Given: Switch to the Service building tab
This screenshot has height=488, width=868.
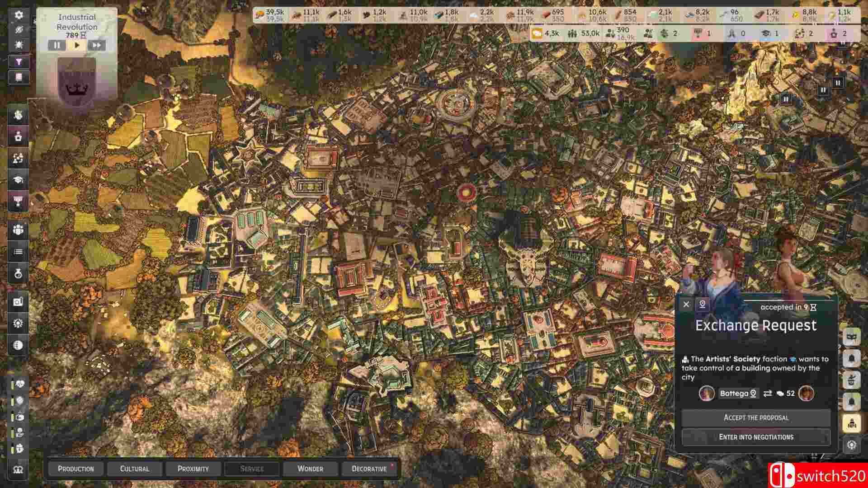Looking at the screenshot, I should (252, 469).
